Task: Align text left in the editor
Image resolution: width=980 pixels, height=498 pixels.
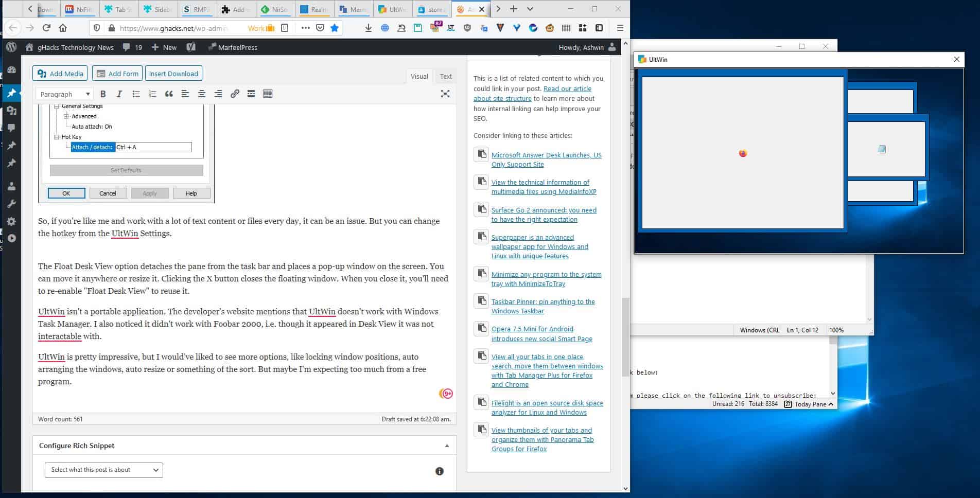Action: [x=185, y=94]
